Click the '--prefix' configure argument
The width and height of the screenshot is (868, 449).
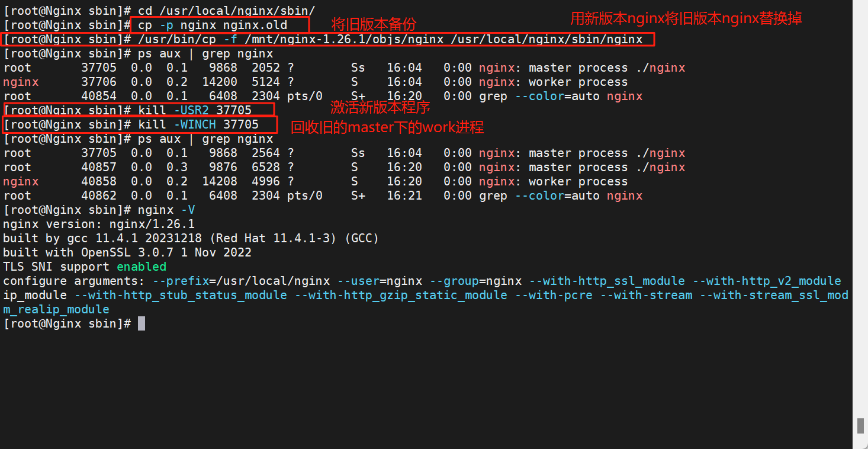coord(181,281)
